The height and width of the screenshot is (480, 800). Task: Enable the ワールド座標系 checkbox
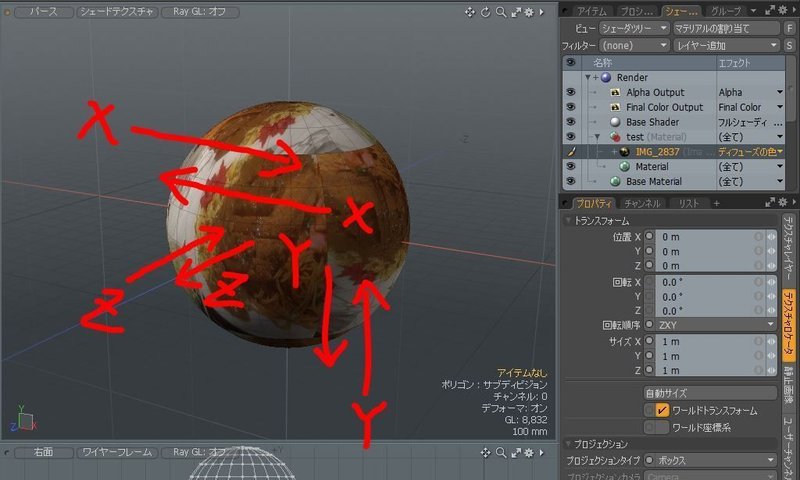coord(662,427)
